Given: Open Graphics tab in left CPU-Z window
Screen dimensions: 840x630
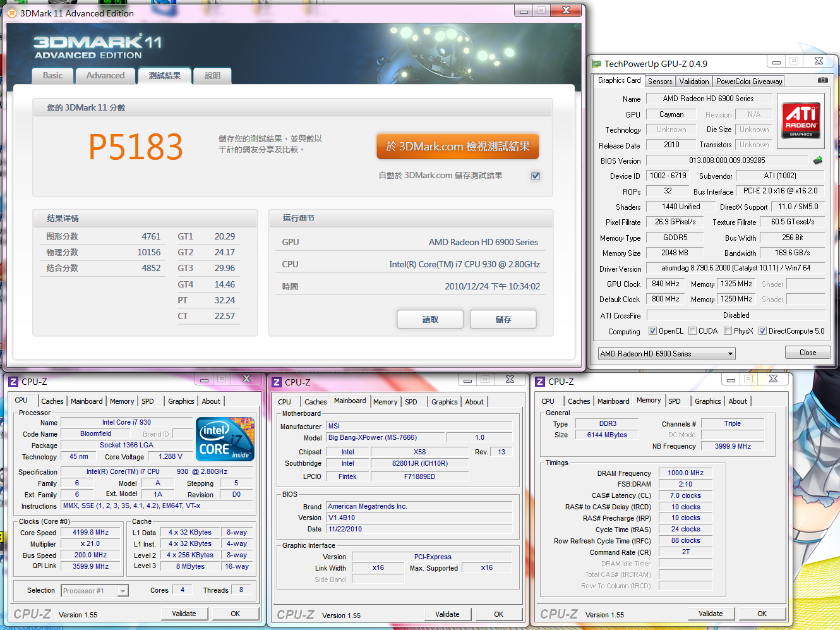Looking at the screenshot, I should (181, 401).
